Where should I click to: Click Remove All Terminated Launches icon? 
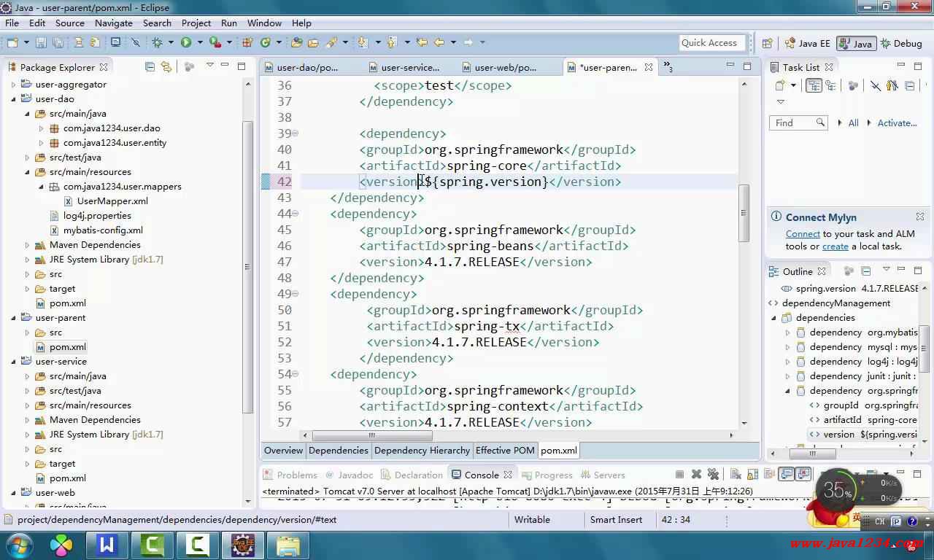[713, 475]
